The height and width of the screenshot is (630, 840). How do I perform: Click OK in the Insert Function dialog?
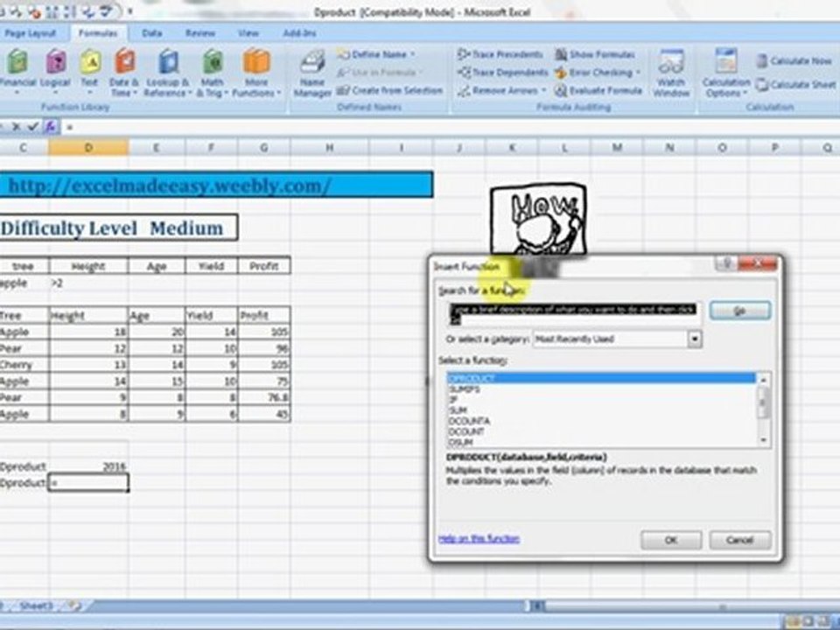671,540
